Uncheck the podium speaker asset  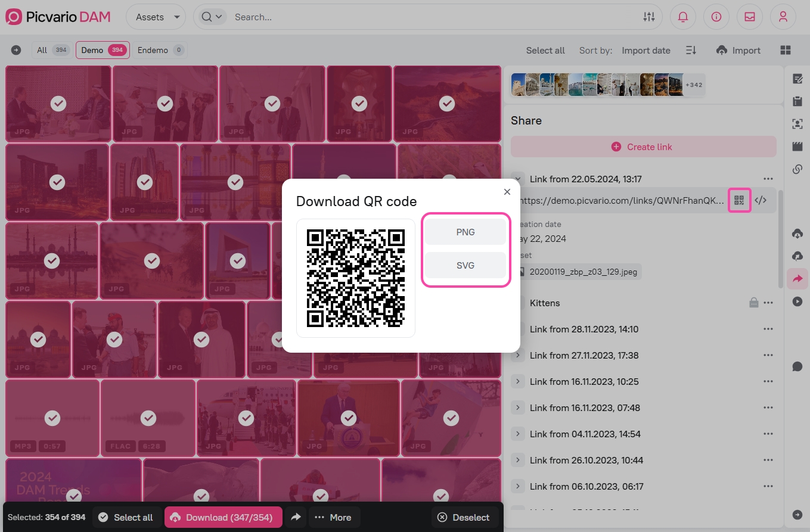coord(348,418)
